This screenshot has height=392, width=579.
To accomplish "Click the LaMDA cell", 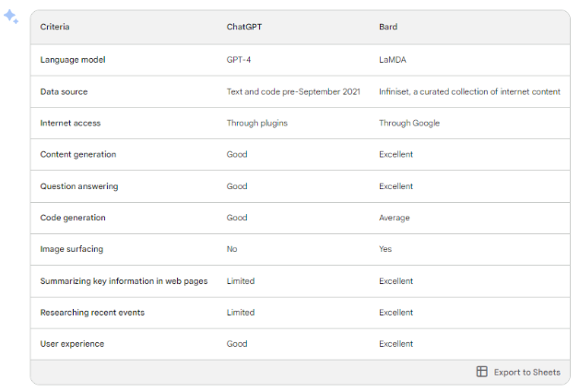I will tap(393, 59).
